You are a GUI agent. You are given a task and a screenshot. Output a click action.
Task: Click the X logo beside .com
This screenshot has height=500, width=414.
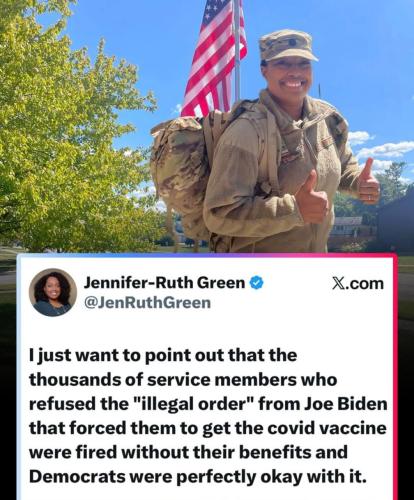click(x=339, y=283)
